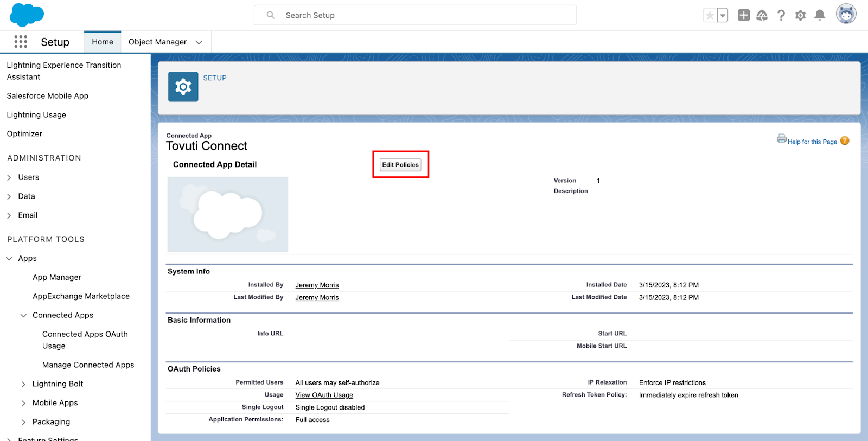This screenshot has height=441, width=868.
Task: Select the Email sidebar item
Action: pyautogui.click(x=28, y=215)
